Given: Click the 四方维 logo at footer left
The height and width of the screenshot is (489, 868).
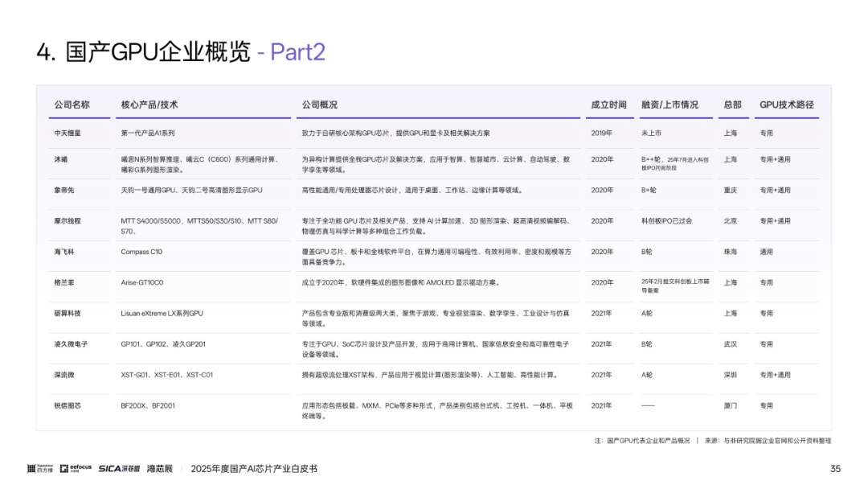Looking at the screenshot, I should coord(40,469).
